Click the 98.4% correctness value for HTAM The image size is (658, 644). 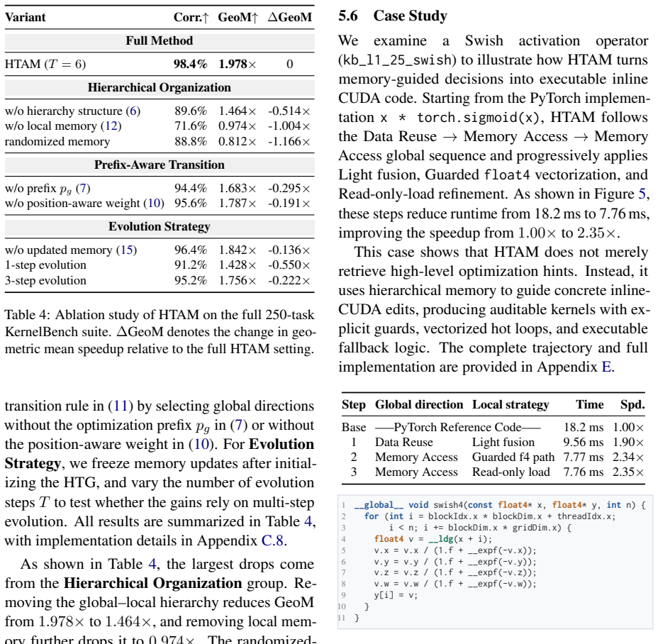pos(191,64)
